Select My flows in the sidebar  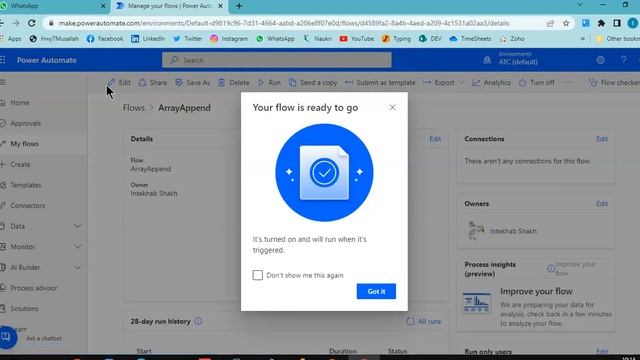pyautogui.click(x=24, y=144)
